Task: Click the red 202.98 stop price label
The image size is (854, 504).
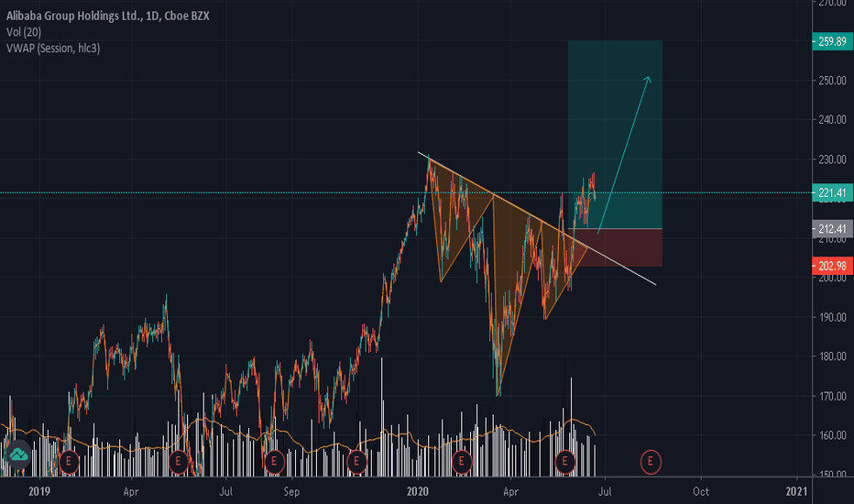Action: (832, 266)
